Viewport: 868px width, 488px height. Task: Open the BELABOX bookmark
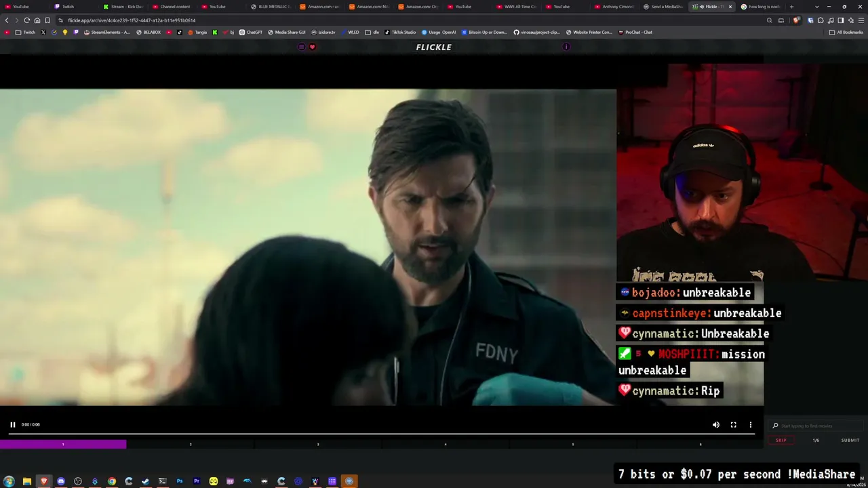pyautogui.click(x=149, y=32)
